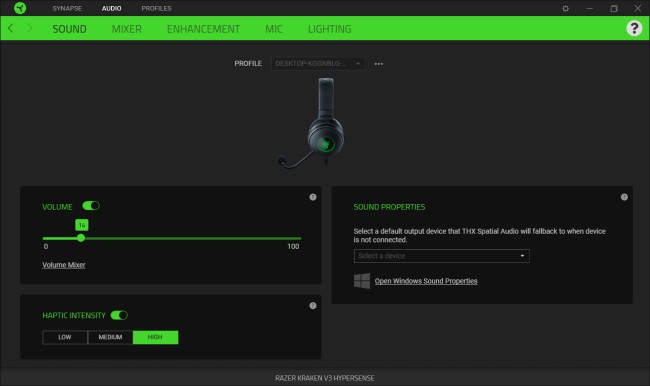Minimize the Razer Synapse window
This screenshot has width=650, height=386.
[x=589, y=8]
